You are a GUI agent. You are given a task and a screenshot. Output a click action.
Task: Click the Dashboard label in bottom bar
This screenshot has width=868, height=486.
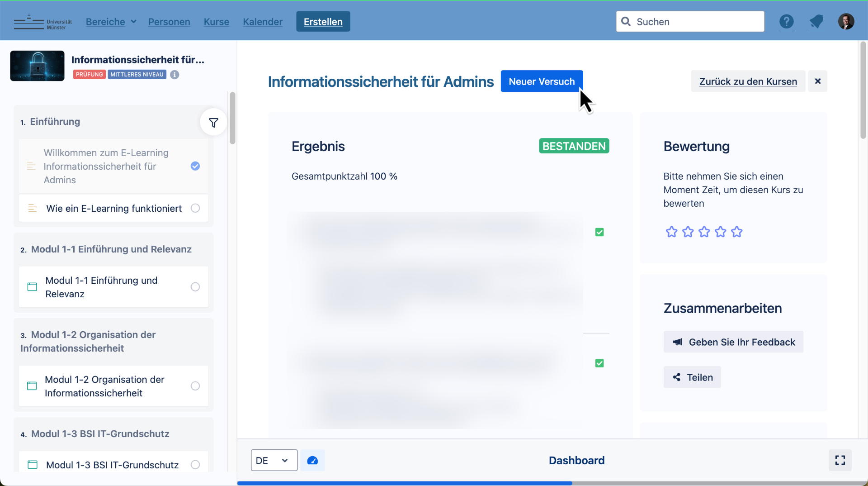click(576, 461)
